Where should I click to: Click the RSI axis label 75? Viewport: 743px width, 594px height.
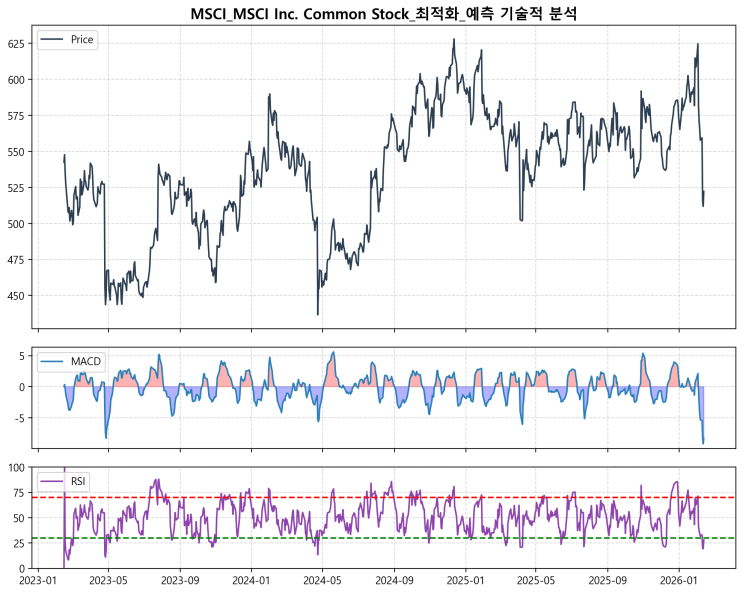[19, 493]
